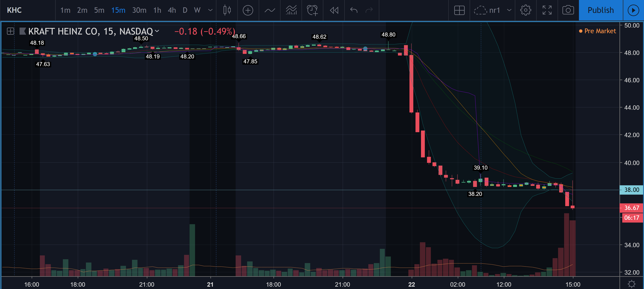Select the 5m timeframe

99,10
